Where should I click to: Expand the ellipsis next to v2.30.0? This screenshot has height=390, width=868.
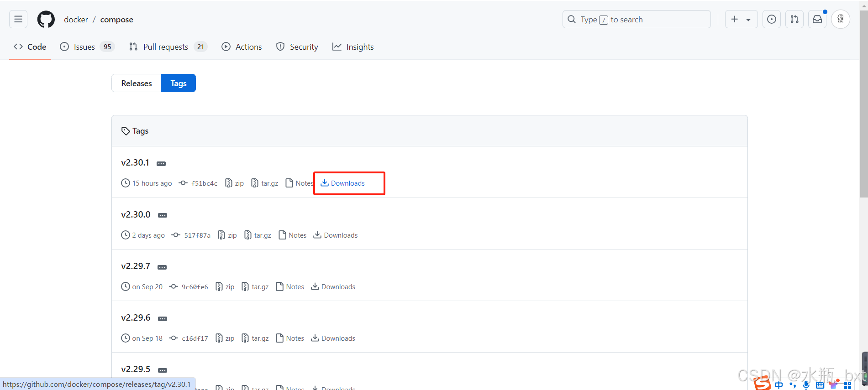(x=163, y=215)
